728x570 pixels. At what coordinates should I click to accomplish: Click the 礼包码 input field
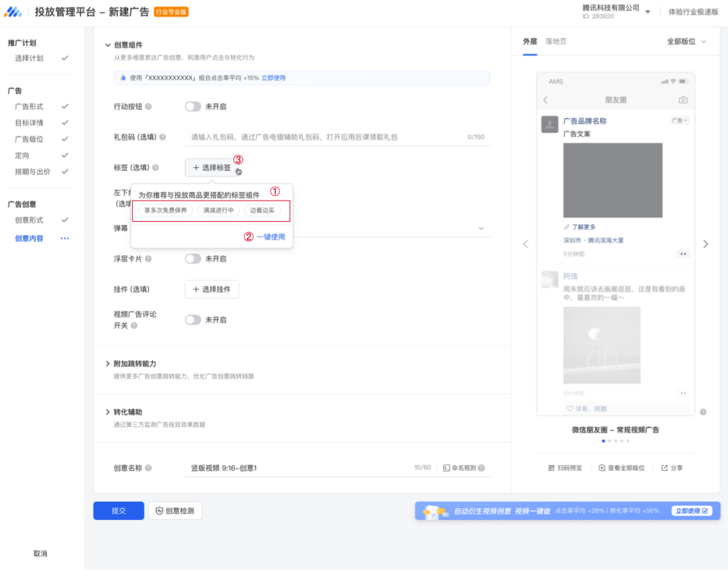tap(338, 137)
